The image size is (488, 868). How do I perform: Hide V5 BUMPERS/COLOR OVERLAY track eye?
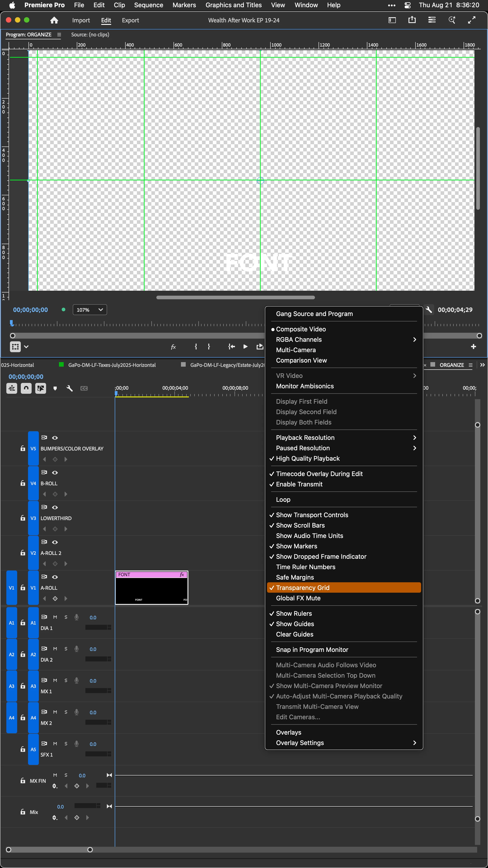[x=55, y=438]
